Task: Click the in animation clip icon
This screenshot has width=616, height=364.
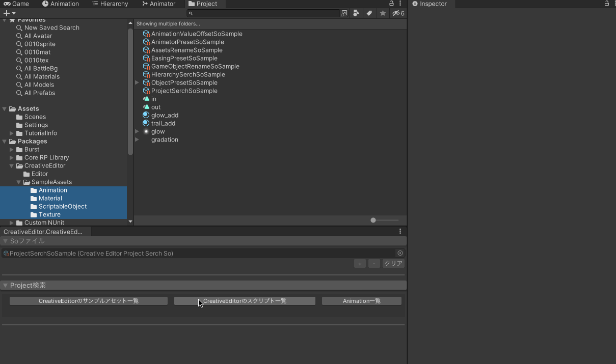Action: pos(147,99)
